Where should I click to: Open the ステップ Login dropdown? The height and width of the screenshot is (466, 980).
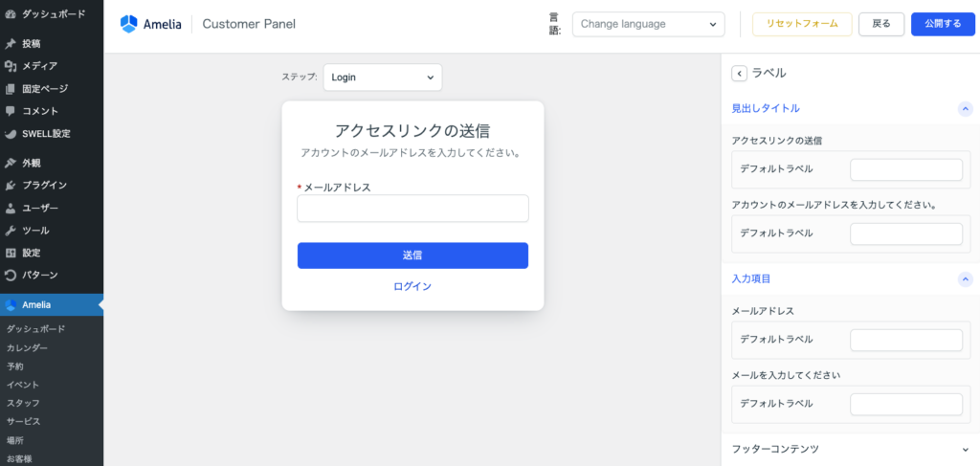coord(382,78)
